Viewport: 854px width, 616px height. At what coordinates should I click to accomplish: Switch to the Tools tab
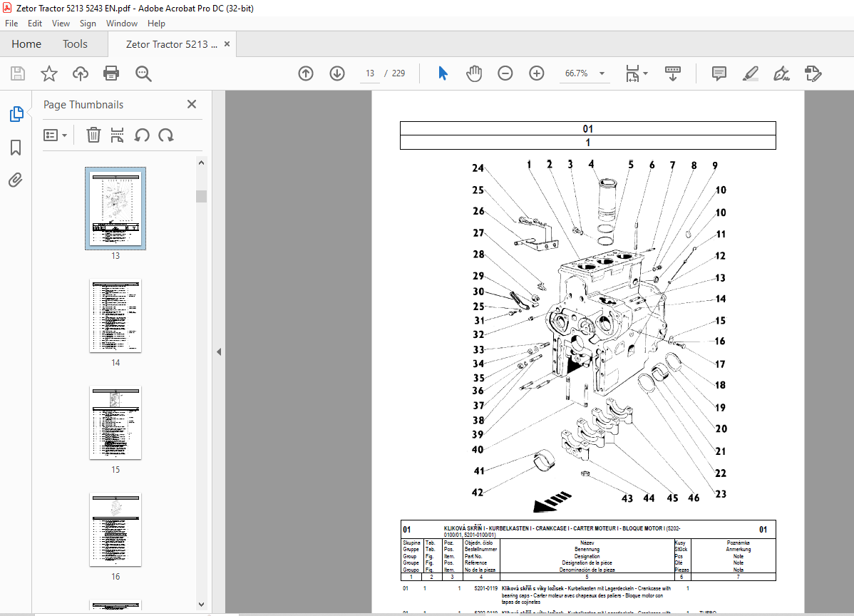[75, 44]
